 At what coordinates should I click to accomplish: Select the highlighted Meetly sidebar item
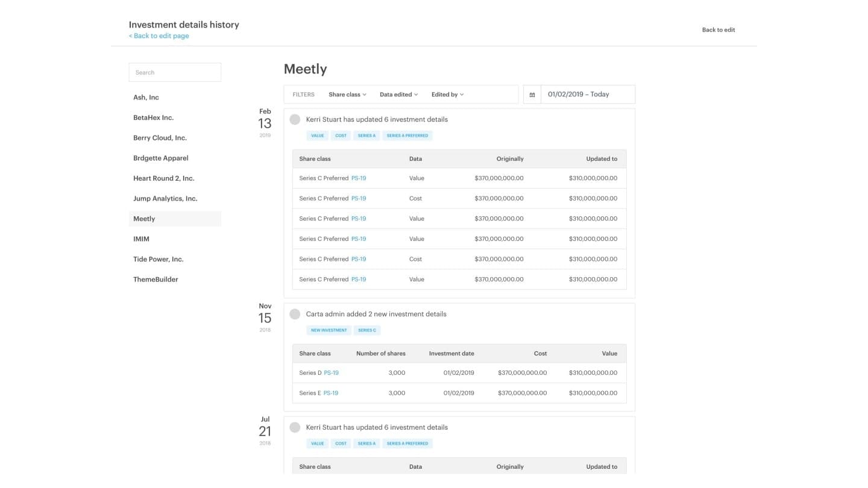tap(175, 219)
